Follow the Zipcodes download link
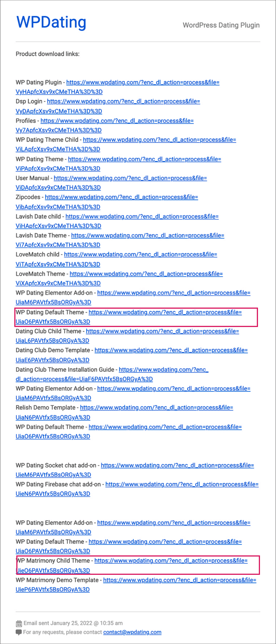The height and width of the screenshot is (644, 276). (x=121, y=197)
